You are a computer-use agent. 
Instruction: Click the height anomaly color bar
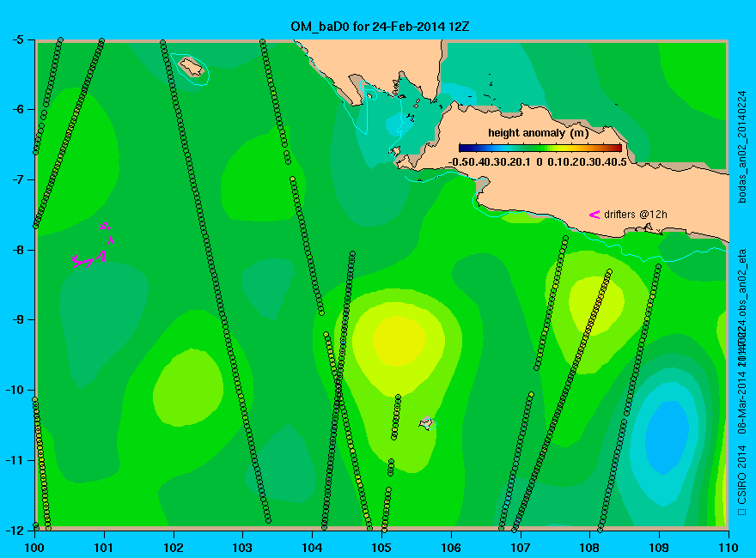click(540, 148)
